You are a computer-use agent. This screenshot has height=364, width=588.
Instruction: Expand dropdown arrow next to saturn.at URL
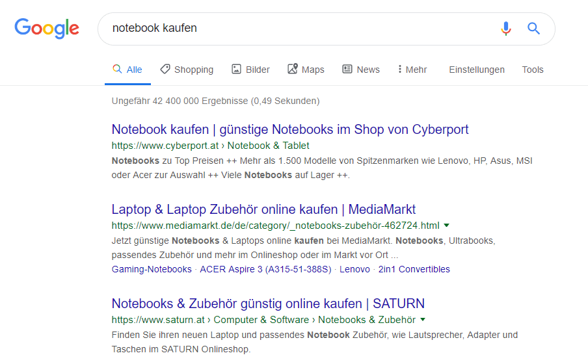coord(423,320)
